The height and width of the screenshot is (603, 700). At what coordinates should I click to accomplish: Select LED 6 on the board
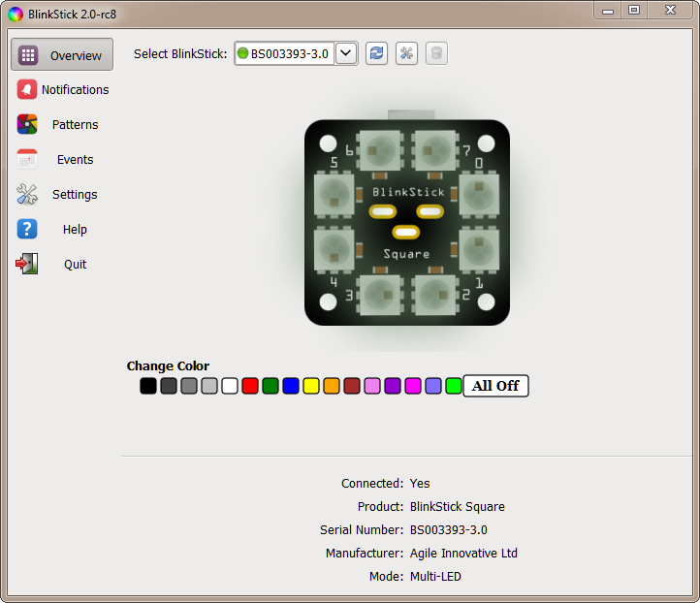[x=380, y=151]
